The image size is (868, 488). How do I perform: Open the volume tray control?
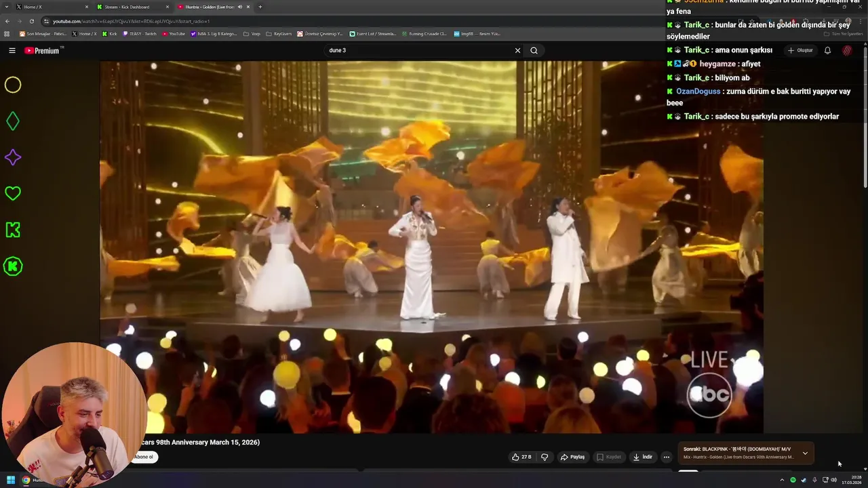tap(833, 480)
